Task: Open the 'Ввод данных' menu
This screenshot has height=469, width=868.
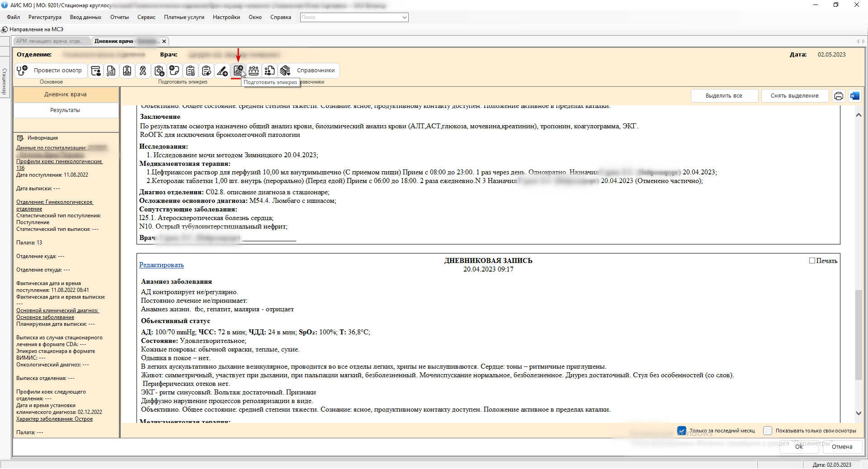Action: pyautogui.click(x=86, y=17)
